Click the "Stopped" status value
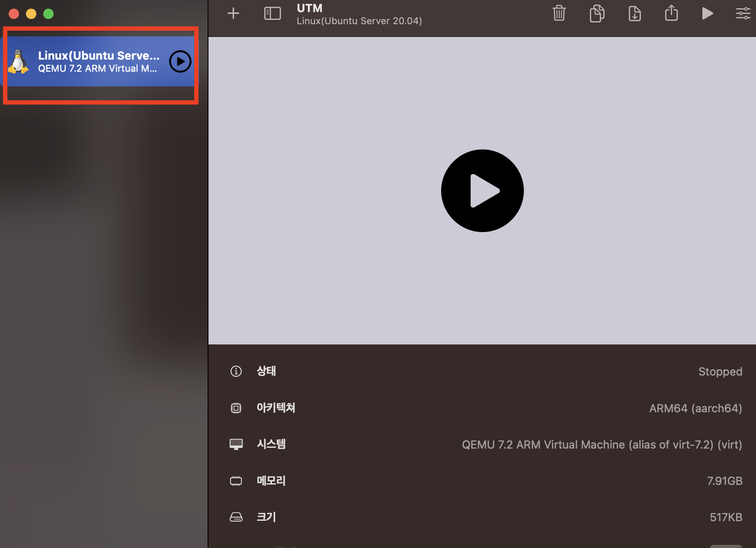Image resolution: width=756 pixels, height=548 pixels. pos(720,372)
